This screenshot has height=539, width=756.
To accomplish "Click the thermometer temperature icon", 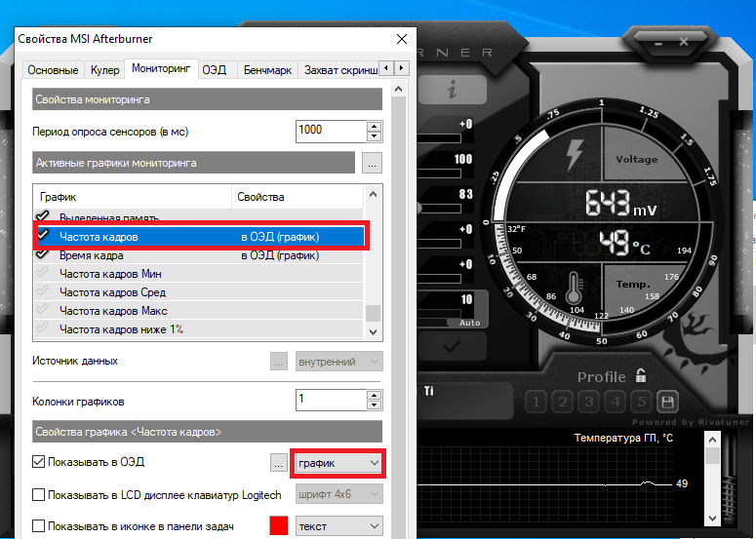I will (x=574, y=288).
